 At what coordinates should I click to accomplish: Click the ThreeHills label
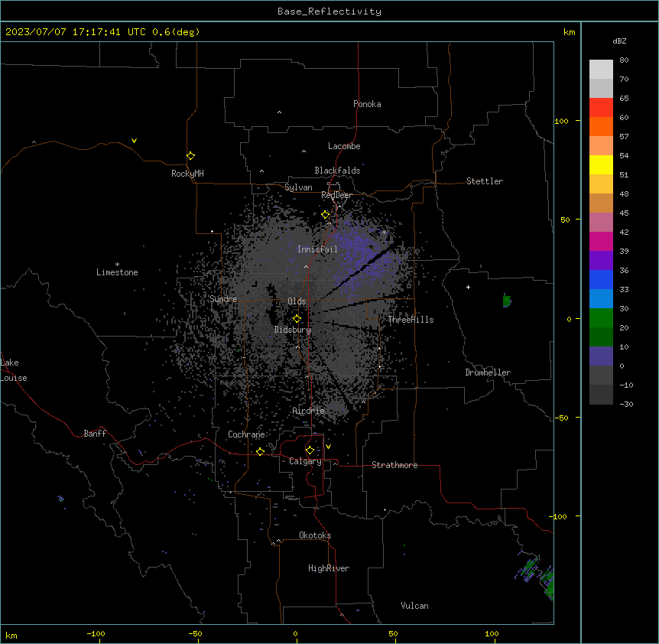point(411,320)
